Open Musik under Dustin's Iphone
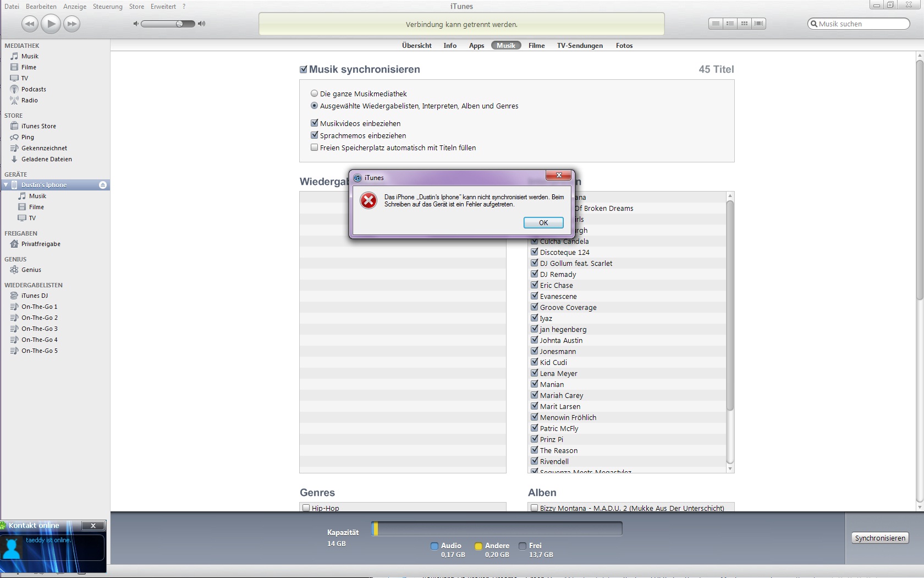This screenshot has height=578, width=924. (37, 196)
